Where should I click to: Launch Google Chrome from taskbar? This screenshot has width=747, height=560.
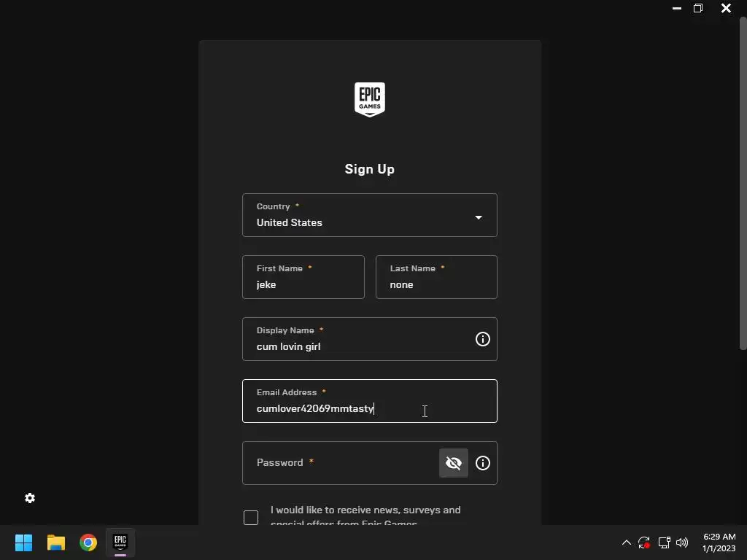click(88, 542)
